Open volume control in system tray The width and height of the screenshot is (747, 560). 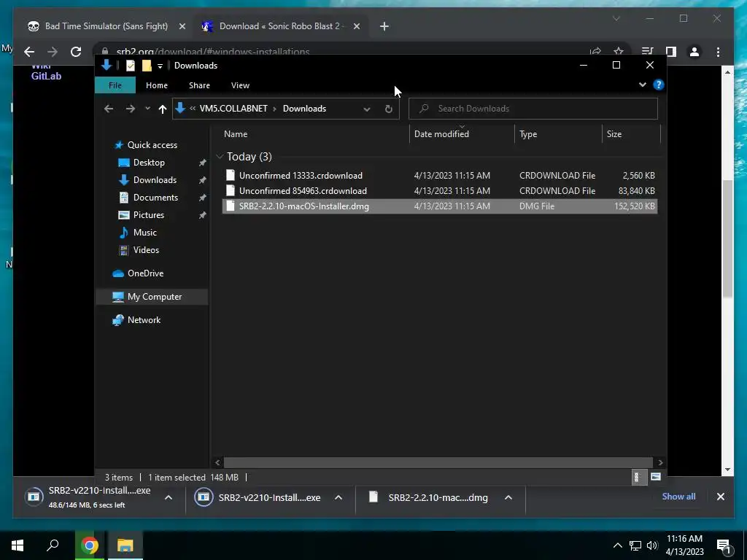pos(652,545)
